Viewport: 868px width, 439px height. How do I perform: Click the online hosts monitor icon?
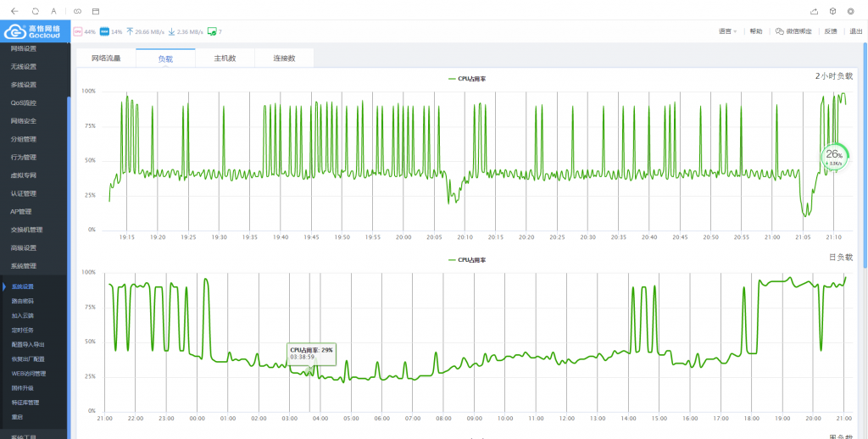pos(211,31)
